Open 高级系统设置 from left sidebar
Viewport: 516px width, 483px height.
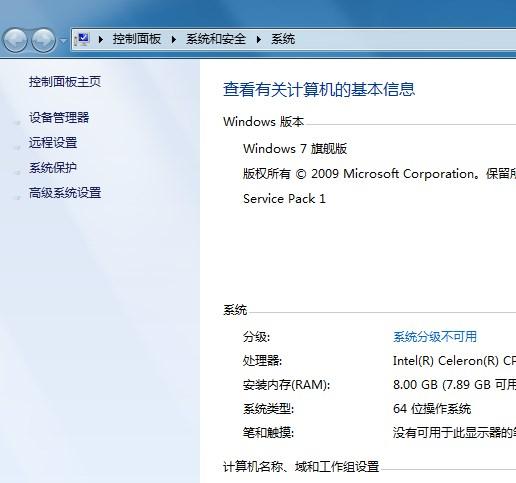[65, 193]
